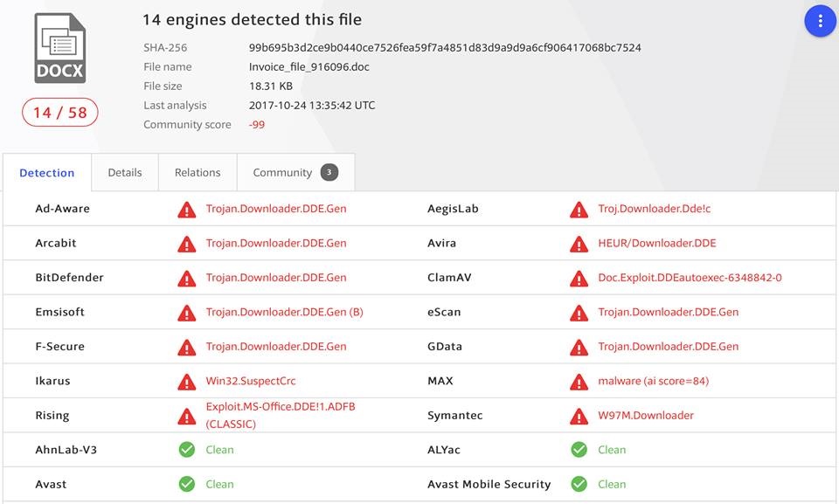This screenshot has height=504, width=839.
Task: Click Emsisoft result Trojan.Downloader.DDE.Gen (B)
Action: click(x=285, y=312)
